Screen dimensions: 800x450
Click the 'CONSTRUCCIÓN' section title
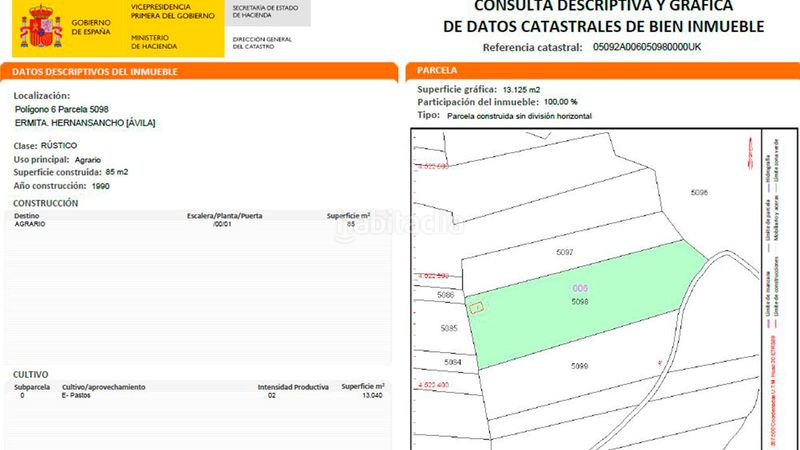(45, 203)
